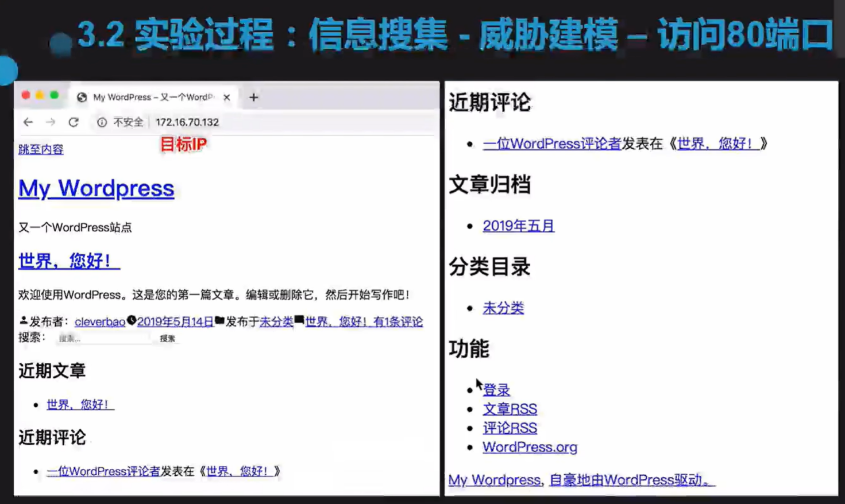This screenshot has height=504, width=845.
Task: Open 一位WordPress评论者 link in left window
Action: click(103, 471)
